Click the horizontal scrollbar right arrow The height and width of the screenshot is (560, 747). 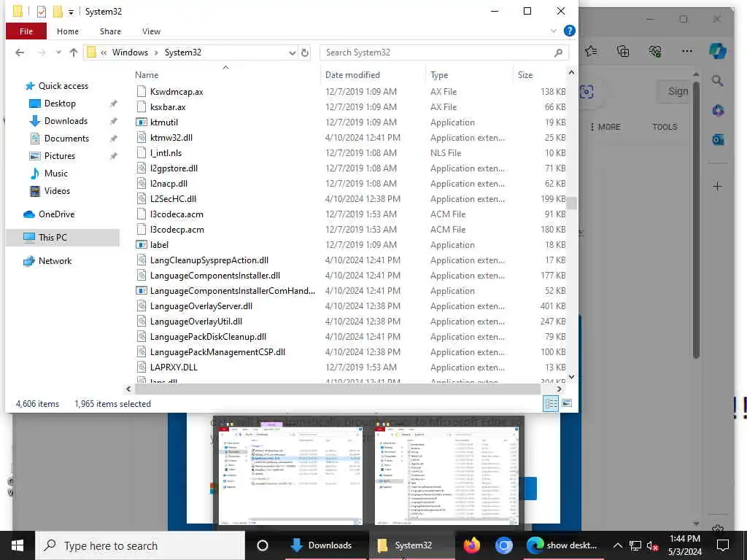(x=560, y=389)
